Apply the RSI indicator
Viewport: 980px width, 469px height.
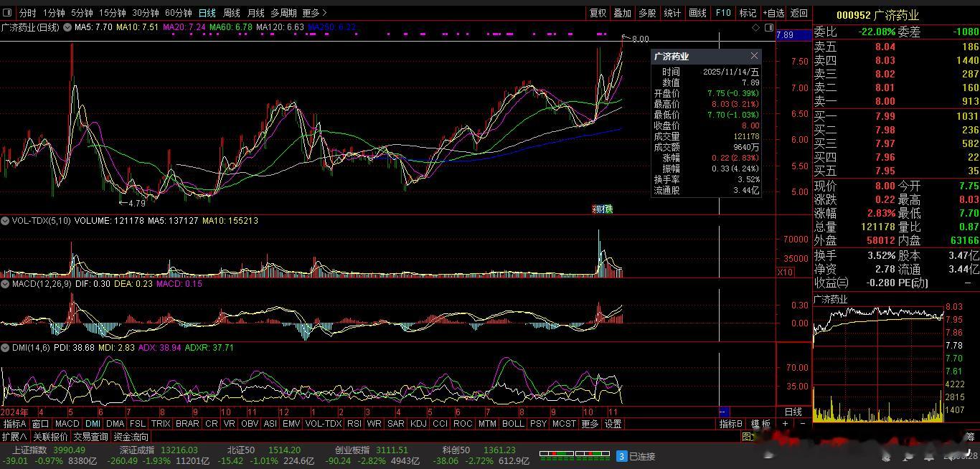pyautogui.click(x=354, y=424)
